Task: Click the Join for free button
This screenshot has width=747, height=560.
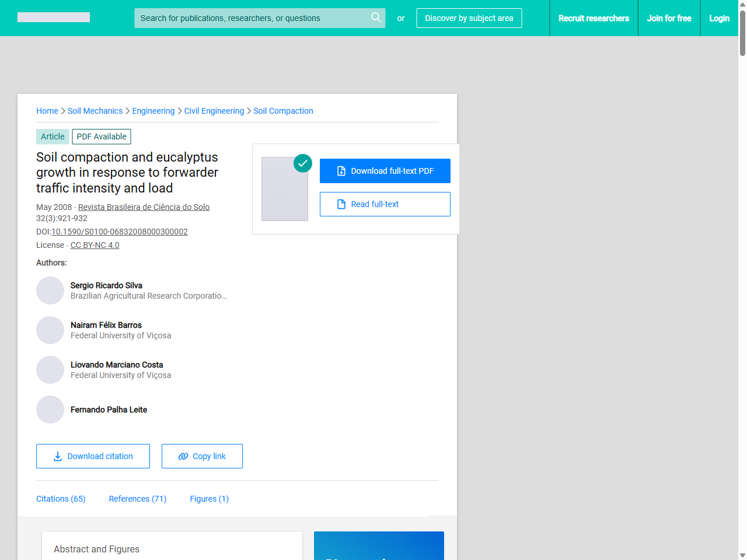Action: tap(669, 17)
